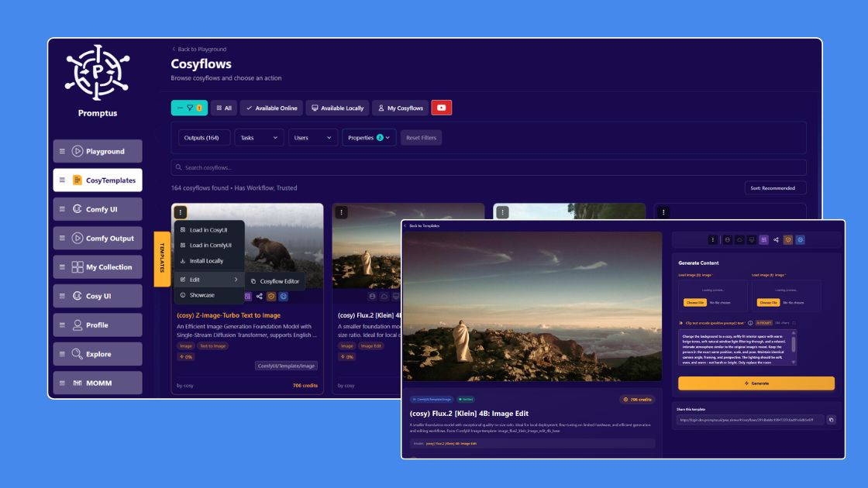Screen dimensions: 868x488
Task: Click the orange settings icon in the detail header
Action: [787, 240]
